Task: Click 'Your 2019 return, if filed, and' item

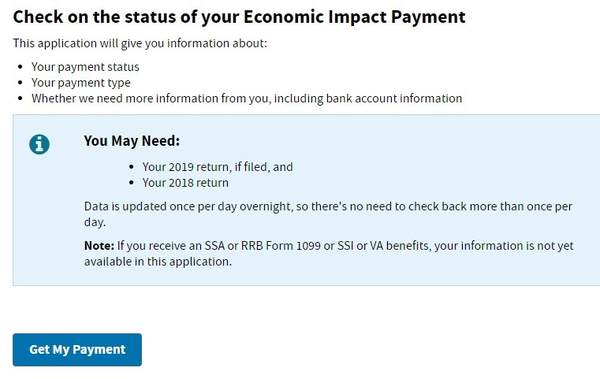Action: click(218, 167)
